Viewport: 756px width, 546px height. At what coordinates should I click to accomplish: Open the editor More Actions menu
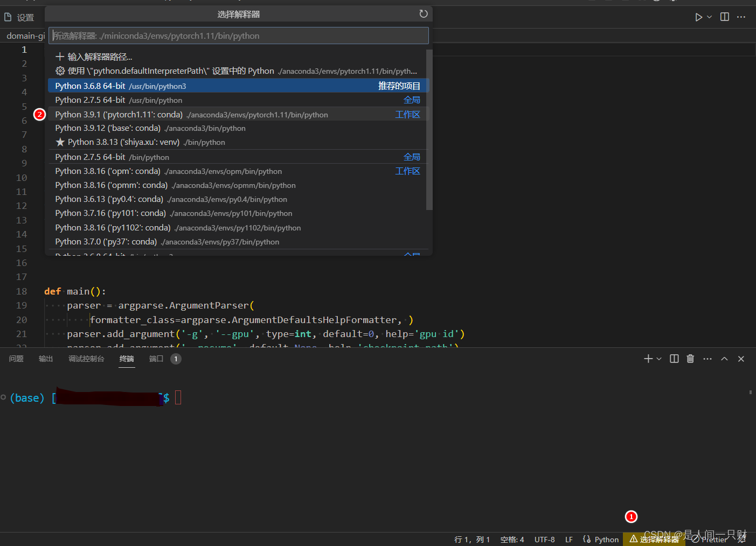pyautogui.click(x=741, y=17)
